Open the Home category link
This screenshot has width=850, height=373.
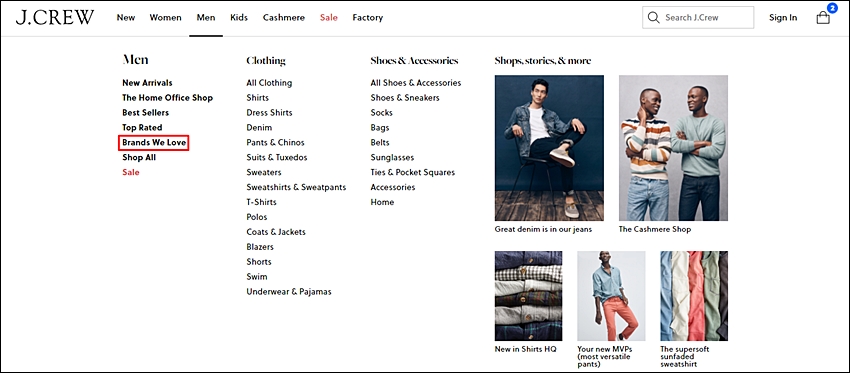[x=382, y=202]
